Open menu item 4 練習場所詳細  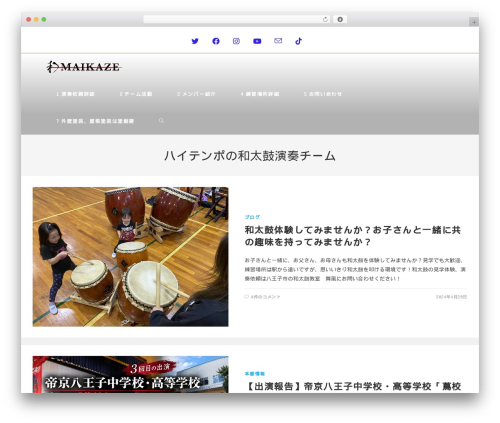tap(260, 94)
